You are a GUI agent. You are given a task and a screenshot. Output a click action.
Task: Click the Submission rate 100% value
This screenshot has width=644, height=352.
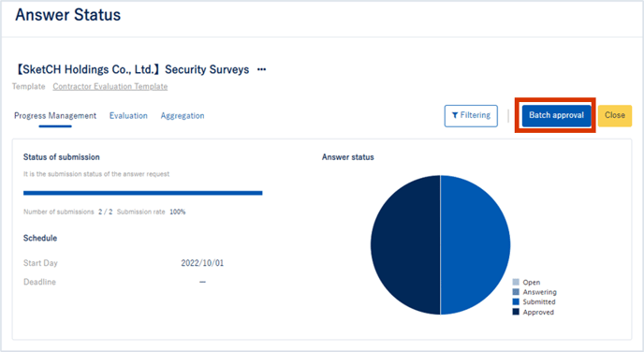click(x=178, y=212)
